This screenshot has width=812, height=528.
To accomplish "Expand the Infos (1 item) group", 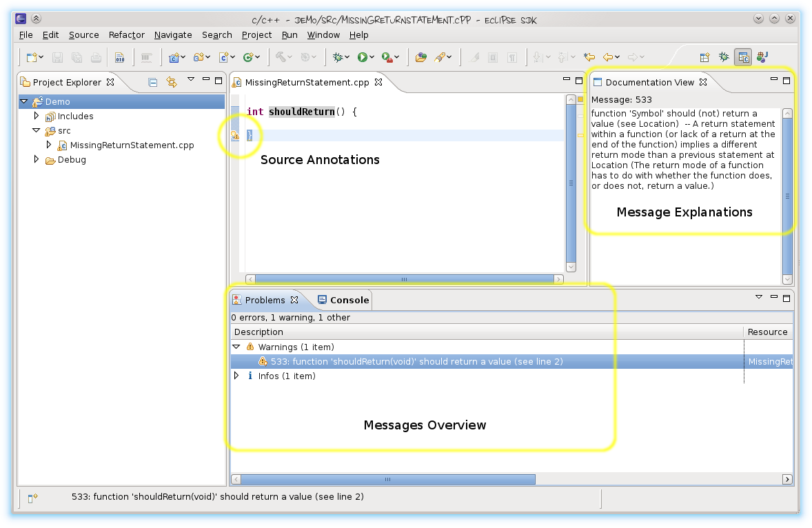I will point(236,376).
